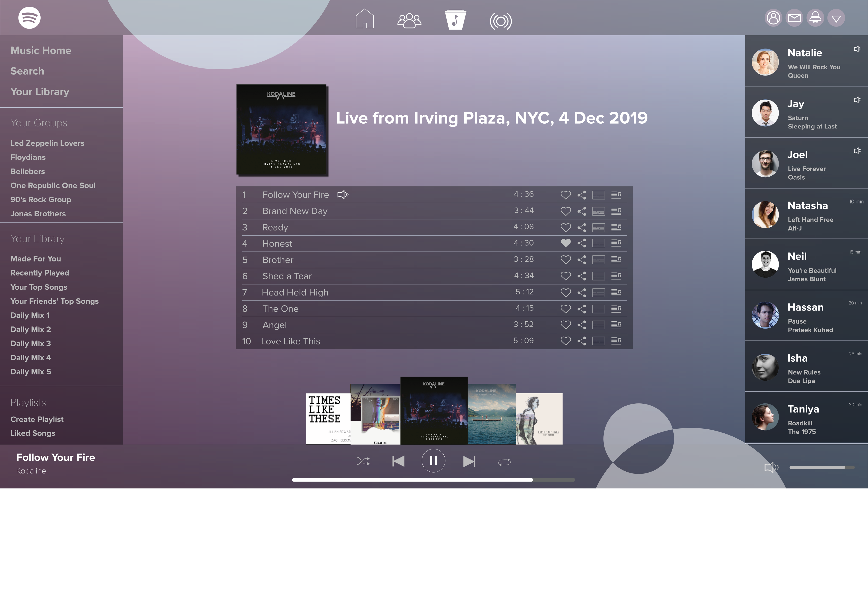This screenshot has width=868, height=614.
Task: Unlike the song Honest
Action: (565, 243)
